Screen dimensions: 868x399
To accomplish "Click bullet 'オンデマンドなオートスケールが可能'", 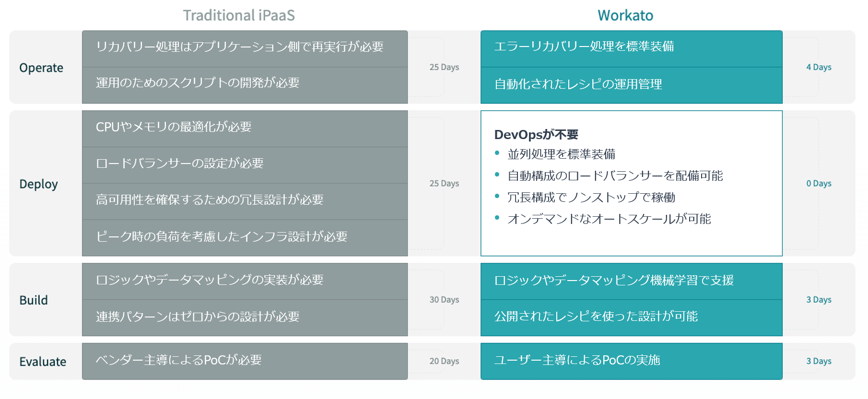I will 609,219.
